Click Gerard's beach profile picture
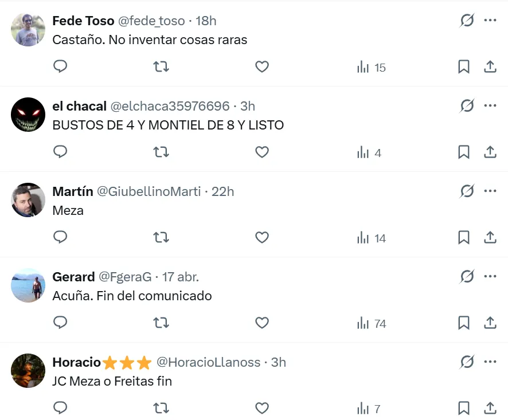The height and width of the screenshot is (420, 508). point(28,285)
